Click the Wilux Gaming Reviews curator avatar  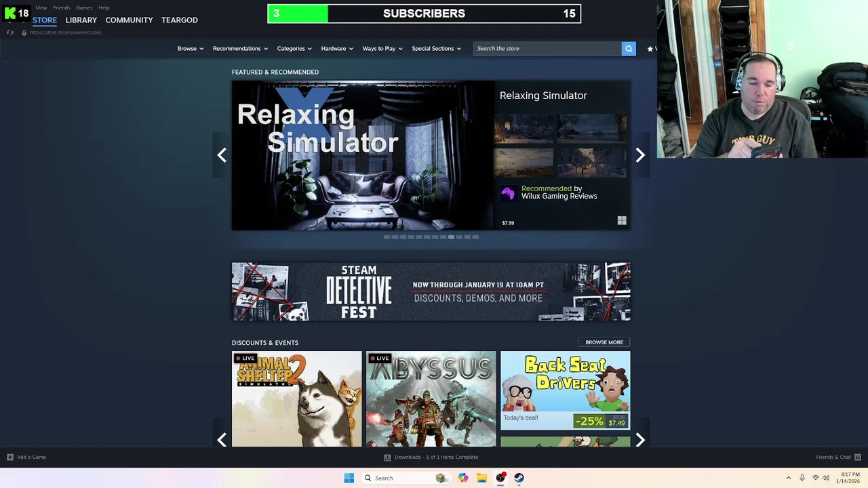[508, 193]
